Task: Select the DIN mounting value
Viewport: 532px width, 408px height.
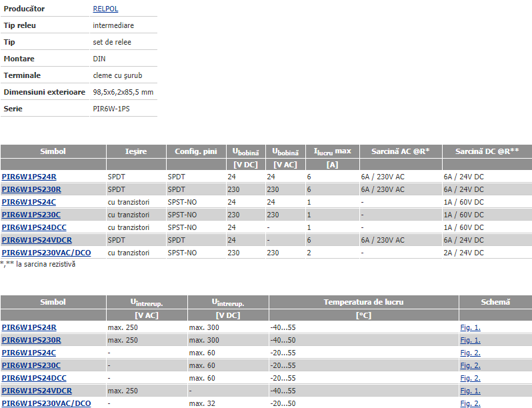Action: pyautogui.click(x=99, y=59)
